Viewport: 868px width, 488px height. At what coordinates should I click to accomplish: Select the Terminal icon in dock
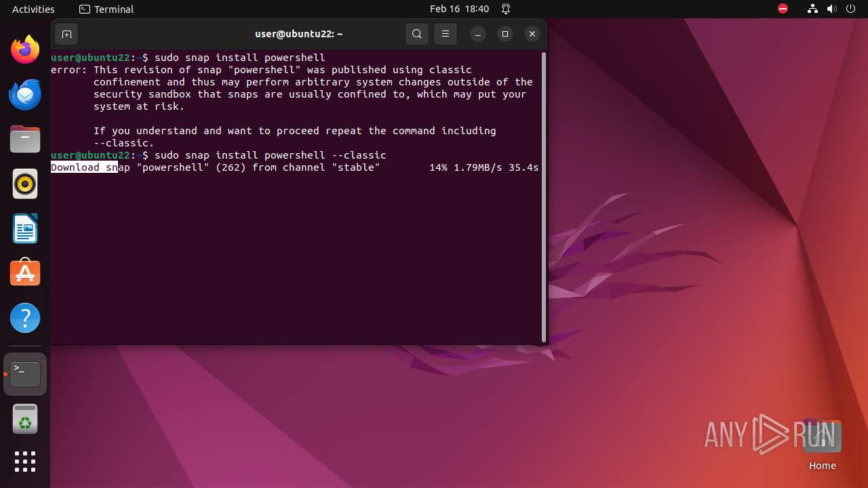tap(25, 374)
